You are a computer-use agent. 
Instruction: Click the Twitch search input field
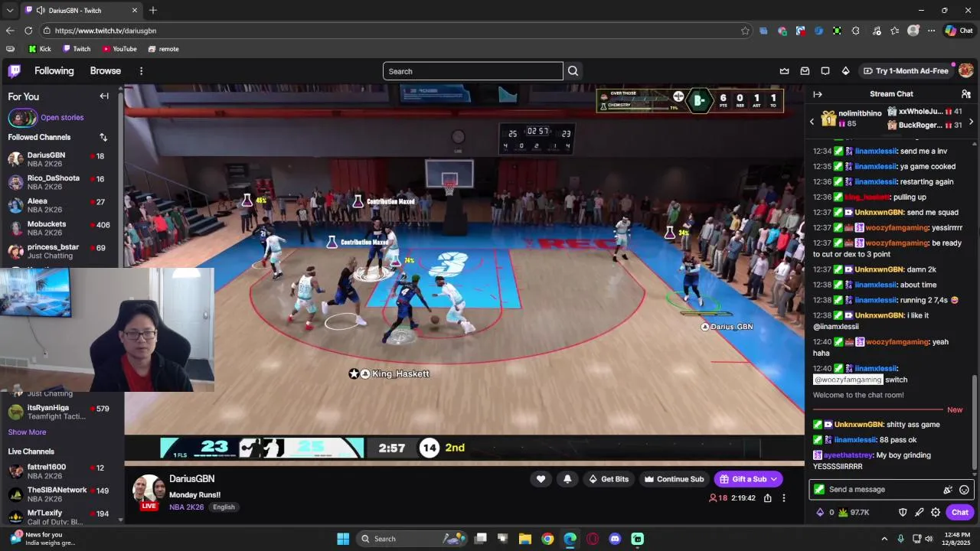click(473, 71)
